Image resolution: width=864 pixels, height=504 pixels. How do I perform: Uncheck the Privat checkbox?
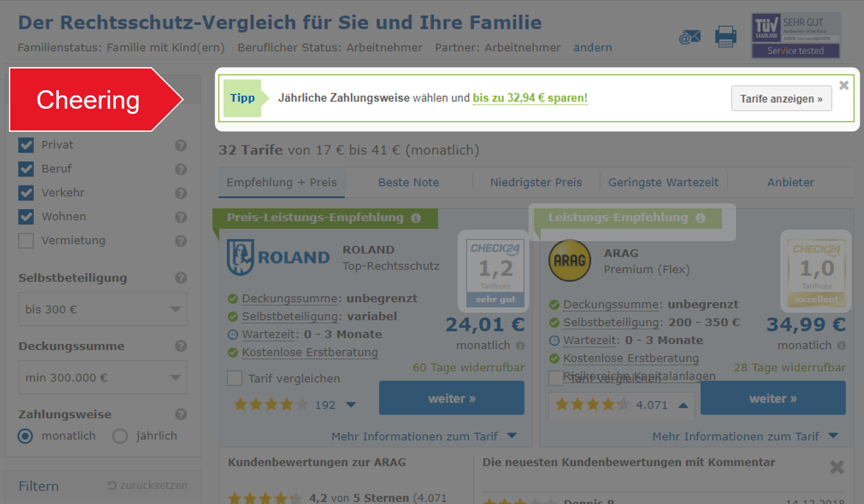(x=26, y=145)
